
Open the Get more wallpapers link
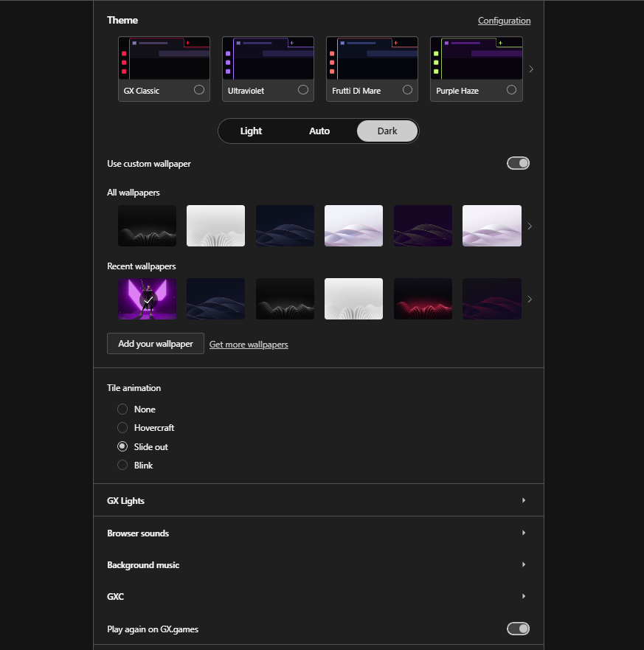pos(249,345)
